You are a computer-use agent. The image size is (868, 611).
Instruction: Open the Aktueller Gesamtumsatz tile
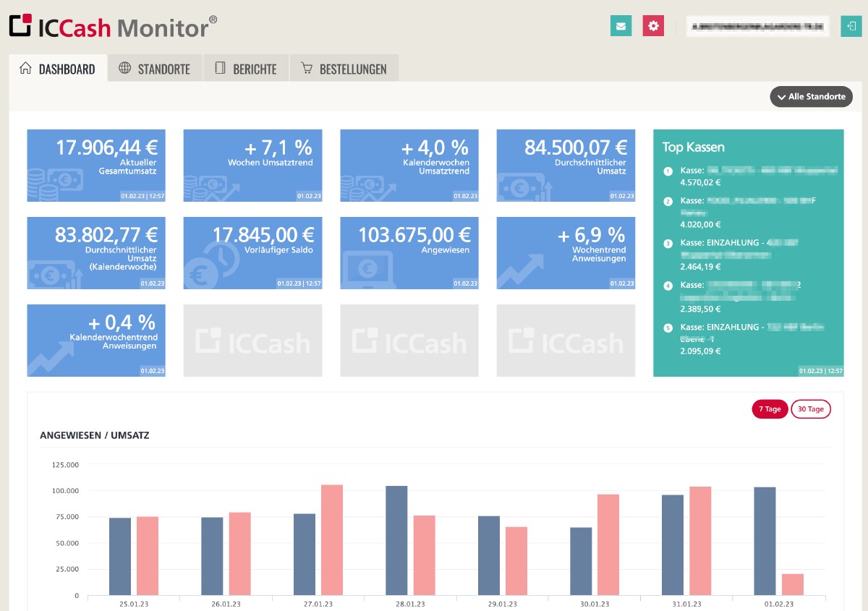tap(96, 166)
